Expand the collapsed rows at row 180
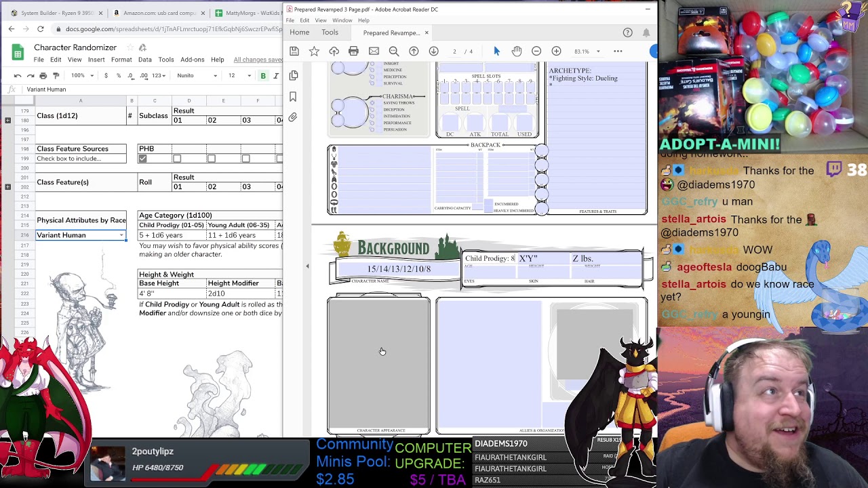868x488 pixels. [x=7, y=121]
